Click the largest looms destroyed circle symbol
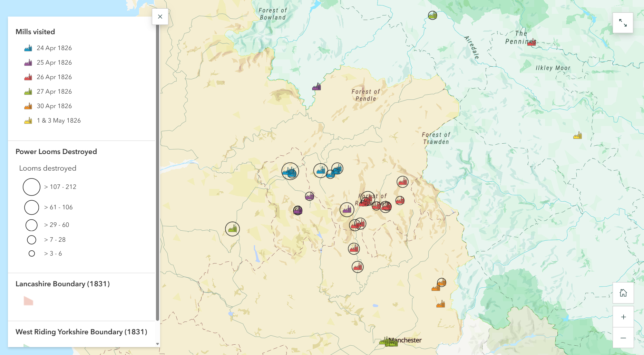The height and width of the screenshot is (355, 644). [32, 187]
